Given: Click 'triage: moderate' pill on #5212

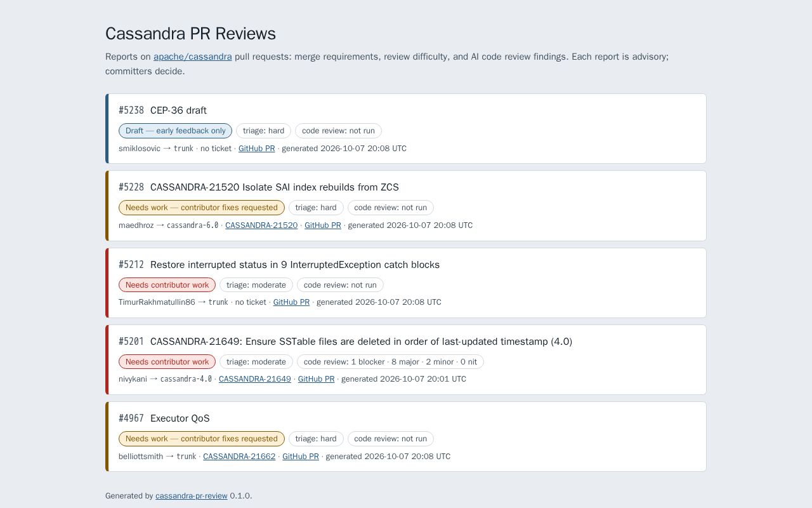Looking at the screenshot, I should 256,284.
